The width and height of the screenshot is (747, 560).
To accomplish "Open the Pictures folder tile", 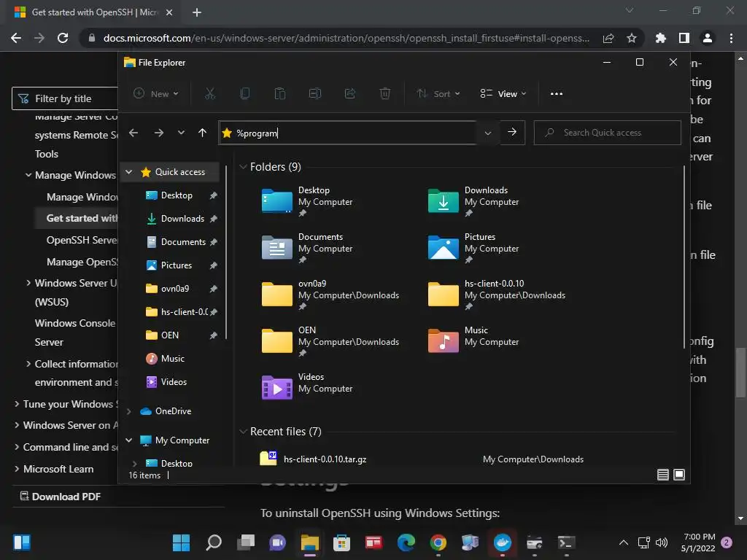I will pos(473,247).
